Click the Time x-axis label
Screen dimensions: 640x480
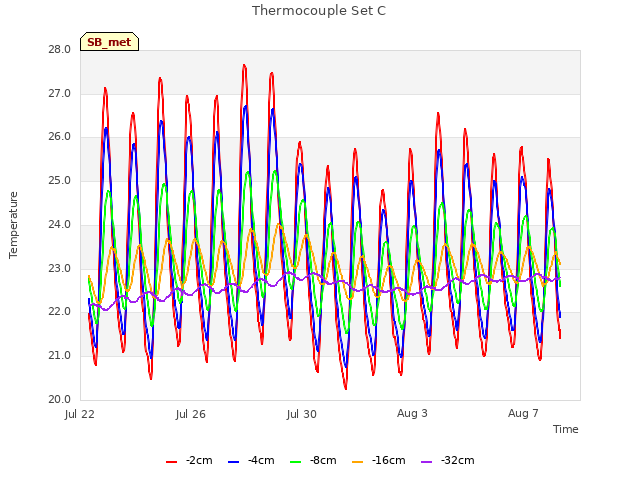click(566, 429)
